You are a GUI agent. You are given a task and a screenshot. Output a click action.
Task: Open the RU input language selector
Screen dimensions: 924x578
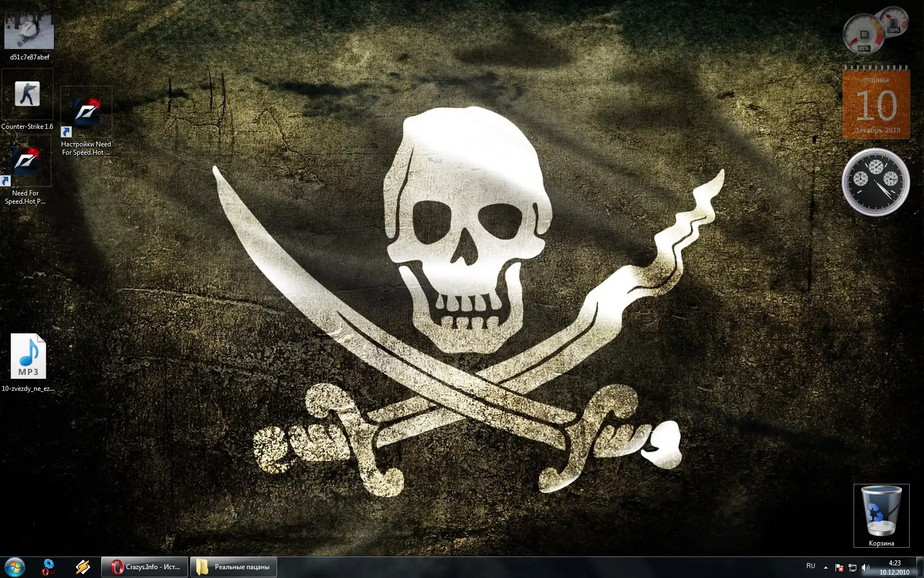coord(811,566)
